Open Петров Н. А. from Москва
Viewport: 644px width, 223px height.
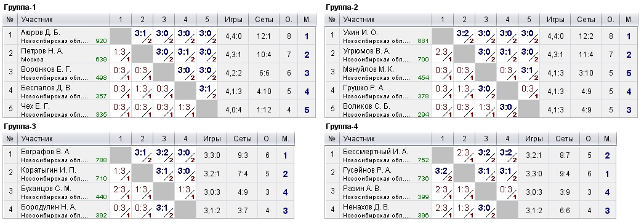[41, 51]
